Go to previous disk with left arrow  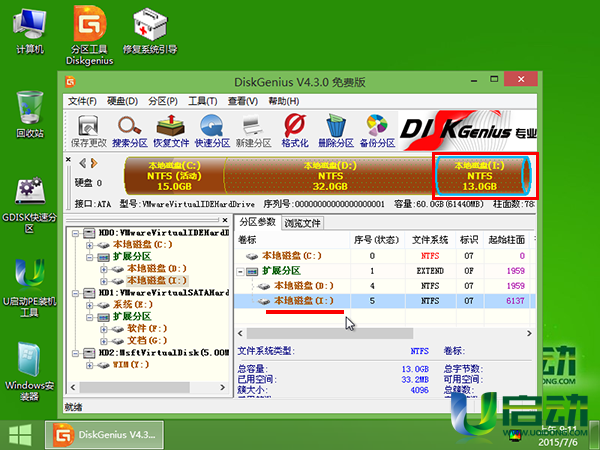pyautogui.click(x=82, y=163)
